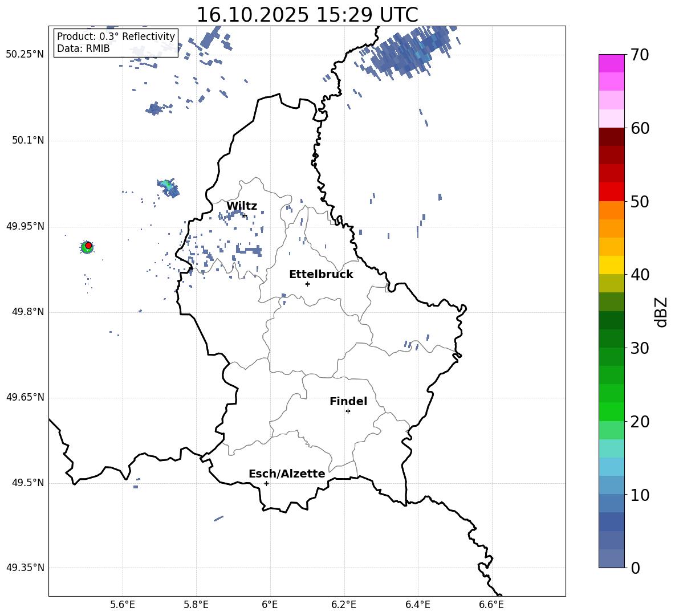Select the Wiltz station label
The width and height of the screenshot is (675, 616).
pos(242,206)
